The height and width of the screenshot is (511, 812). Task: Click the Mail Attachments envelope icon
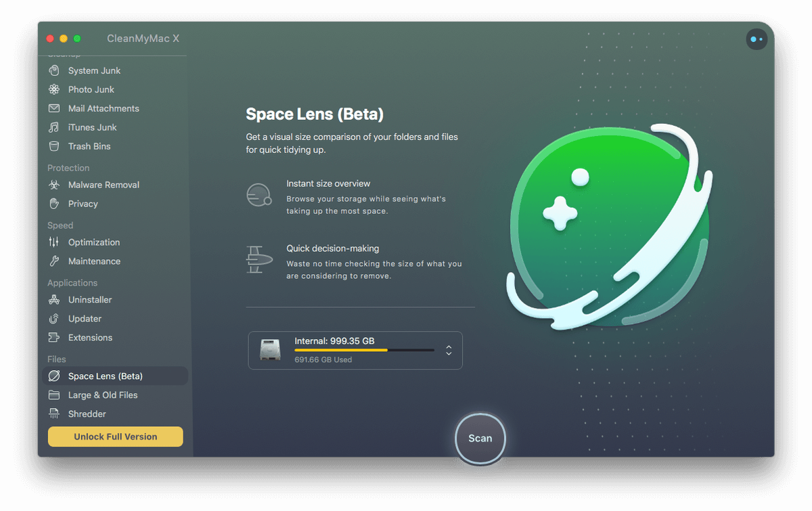[x=54, y=108]
